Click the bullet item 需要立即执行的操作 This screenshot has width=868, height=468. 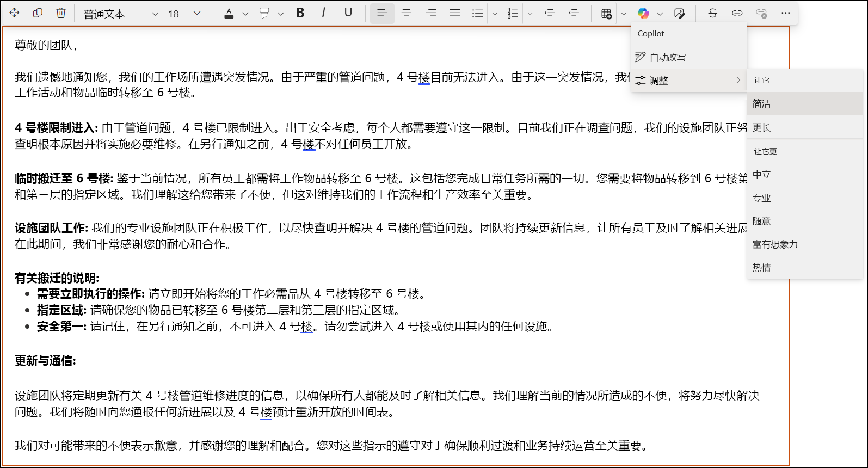tap(90, 294)
